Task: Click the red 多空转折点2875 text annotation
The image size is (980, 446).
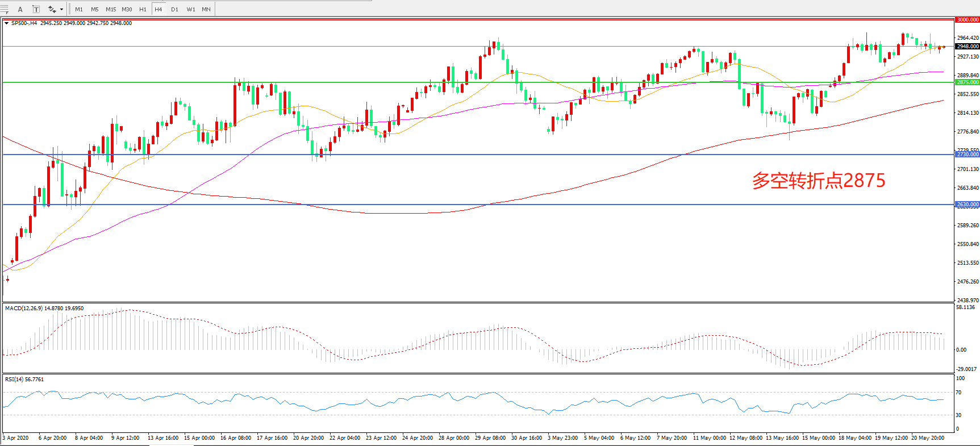Action: pyautogui.click(x=818, y=181)
